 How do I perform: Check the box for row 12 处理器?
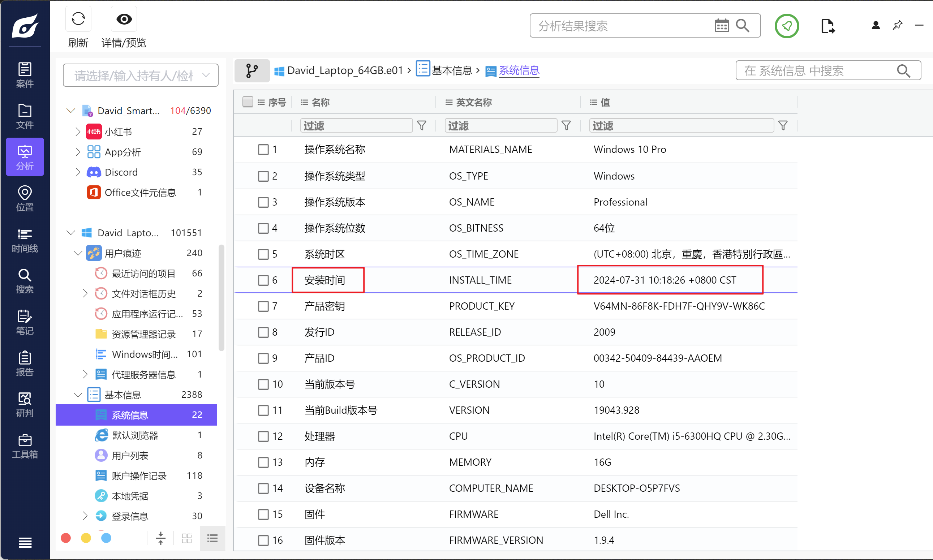point(263,436)
